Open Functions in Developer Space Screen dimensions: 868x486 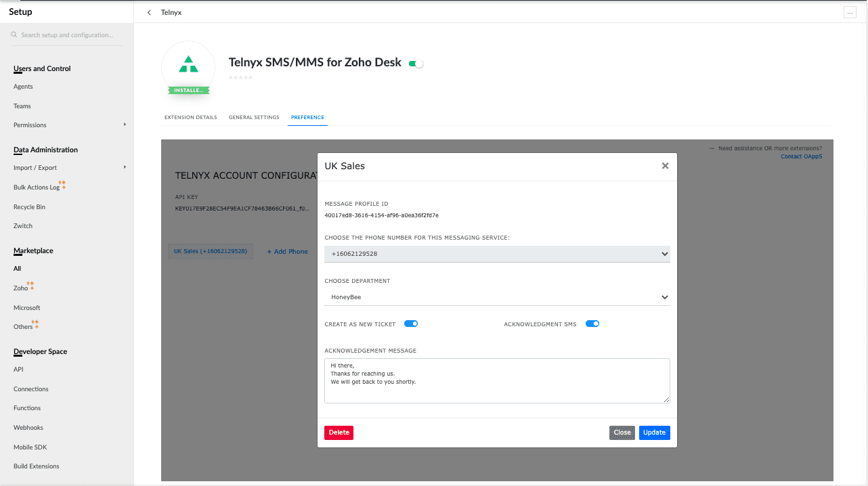pyautogui.click(x=27, y=408)
